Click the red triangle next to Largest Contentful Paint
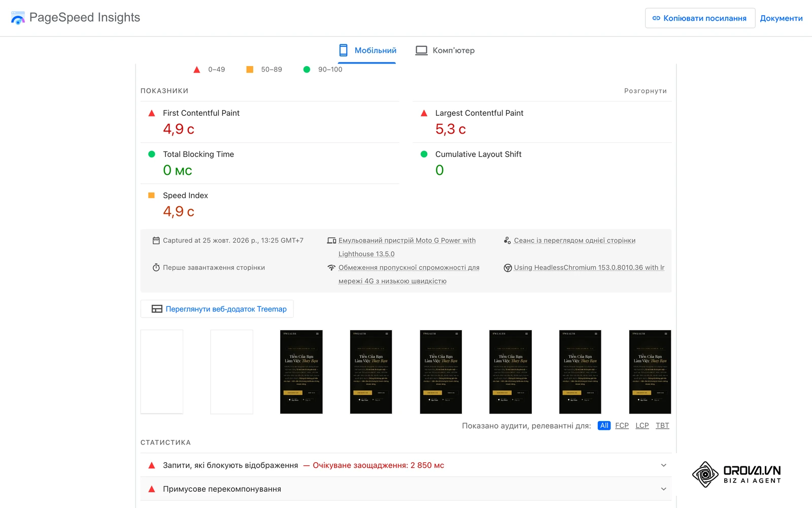The image size is (812, 508). 424,113
